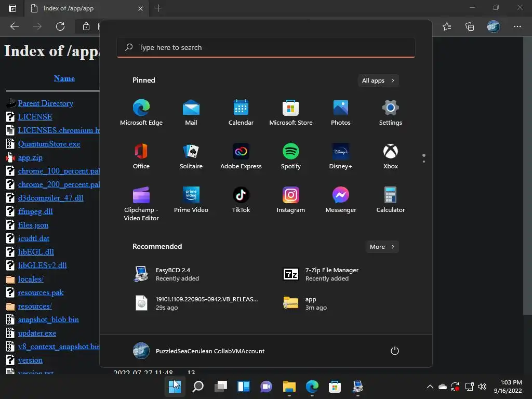Open Spotify from the Start menu

click(x=291, y=156)
